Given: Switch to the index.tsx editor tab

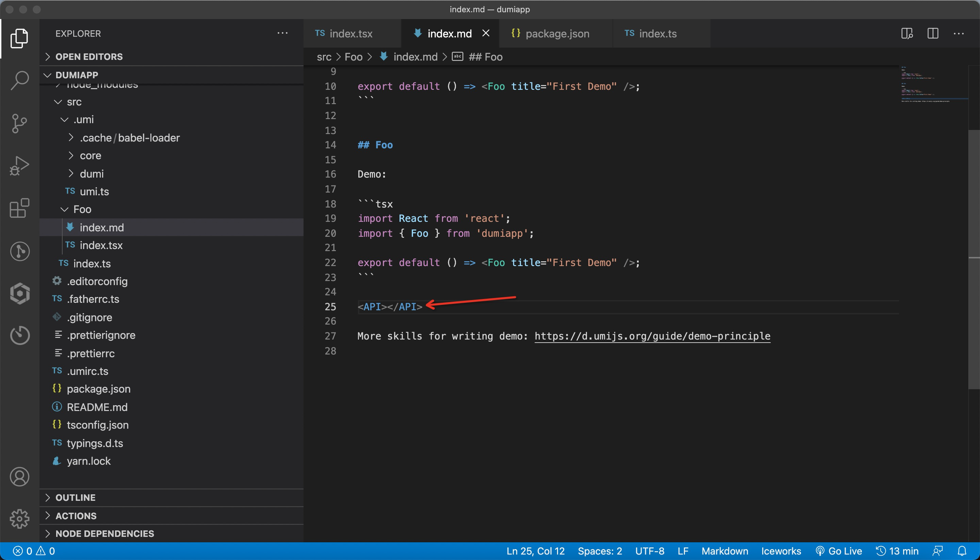Looking at the screenshot, I should pyautogui.click(x=352, y=33).
